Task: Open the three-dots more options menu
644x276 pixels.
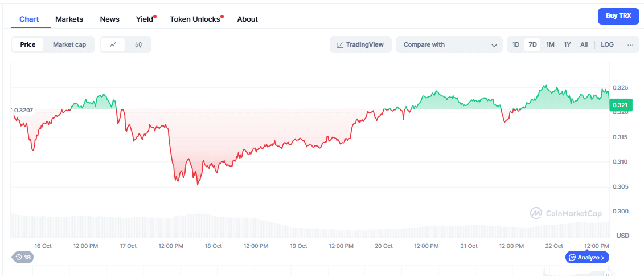Action: 630,44
